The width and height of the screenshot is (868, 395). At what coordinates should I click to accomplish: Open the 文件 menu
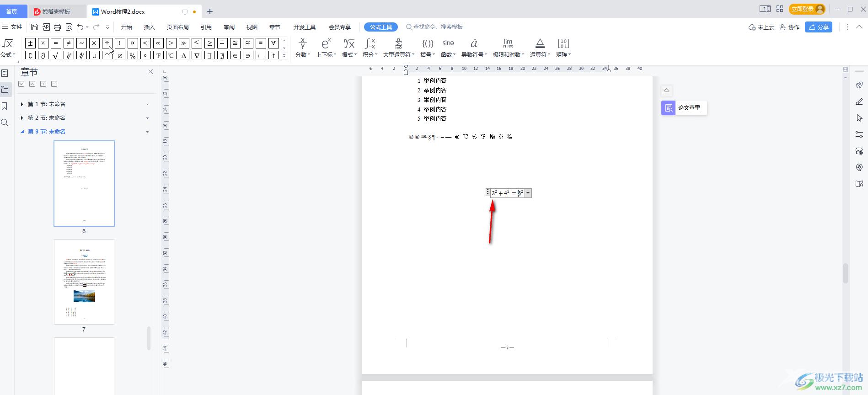click(x=12, y=27)
